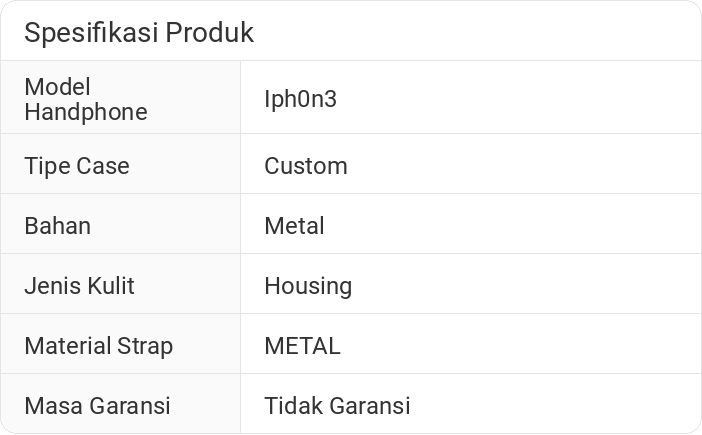This screenshot has height=435, width=702.
Task: Click the word Strap in Material Strap
Action: (146, 346)
